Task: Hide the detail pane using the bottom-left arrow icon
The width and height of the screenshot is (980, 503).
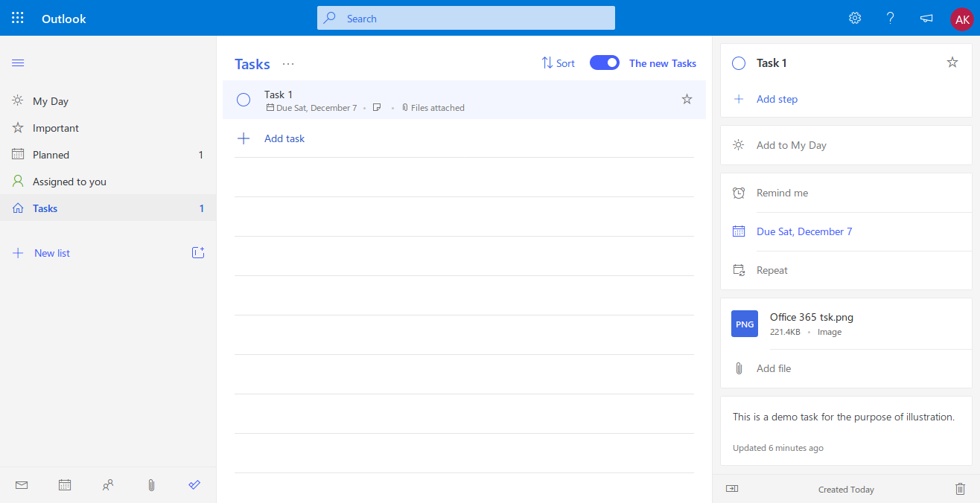Action: tap(732, 489)
